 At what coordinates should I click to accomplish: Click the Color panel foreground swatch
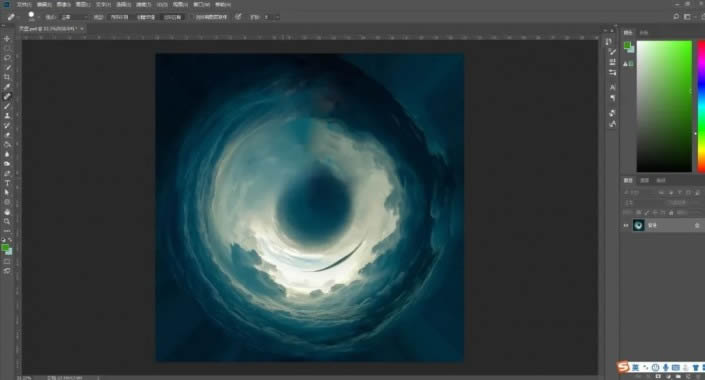click(x=628, y=45)
